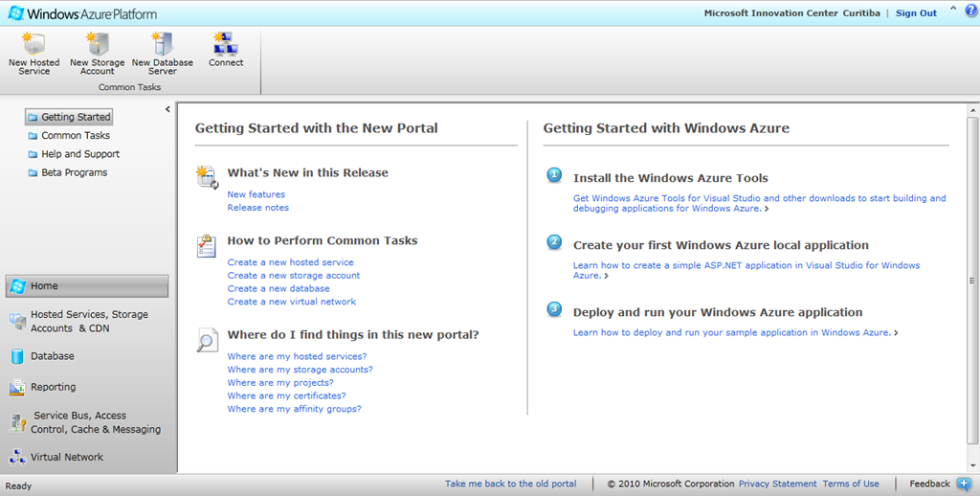Open the Home navigation section
Screen dimensions: 980x496
point(87,286)
